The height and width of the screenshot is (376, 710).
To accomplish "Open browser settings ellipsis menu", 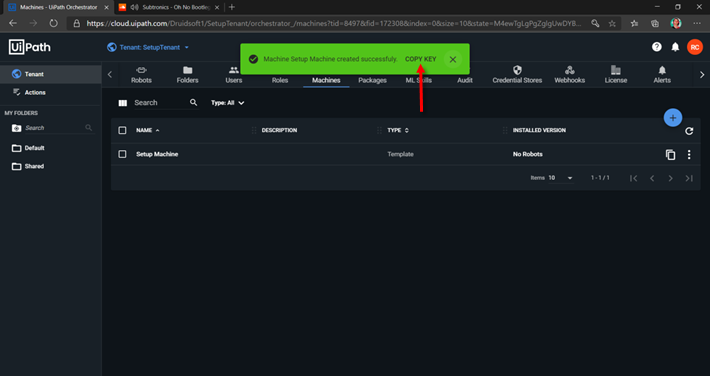I will point(697,23).
